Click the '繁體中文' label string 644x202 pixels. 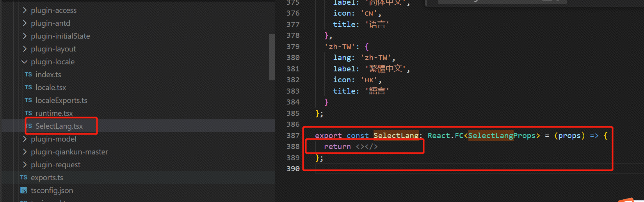[385, 69]
